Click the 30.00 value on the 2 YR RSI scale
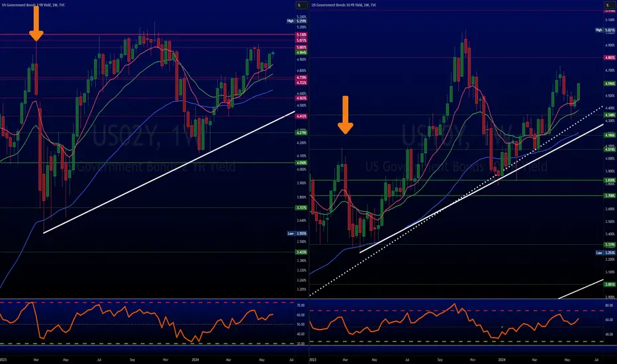 click(301, 343)
